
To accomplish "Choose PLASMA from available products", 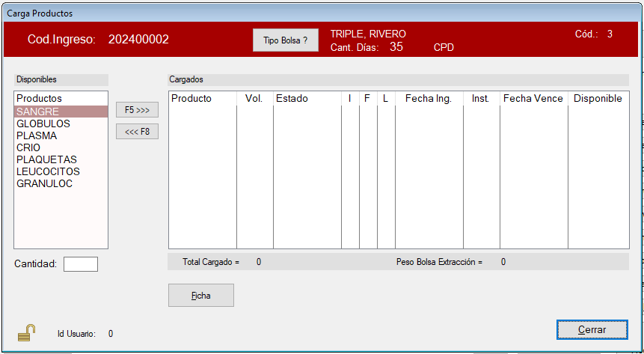I will click(37, 135).
